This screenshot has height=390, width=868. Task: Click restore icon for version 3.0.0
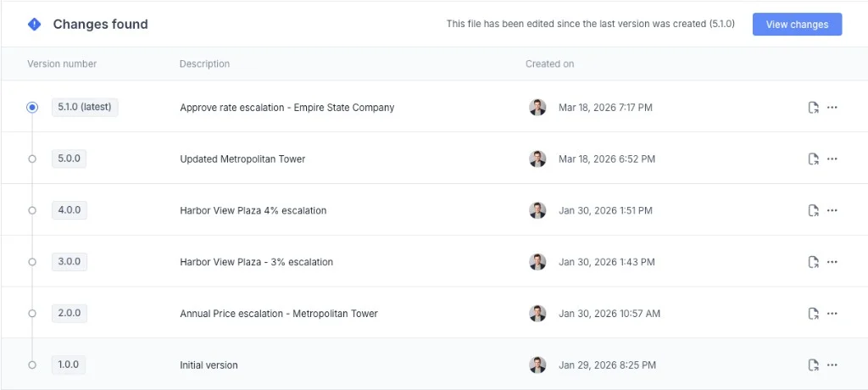point(813,262)
